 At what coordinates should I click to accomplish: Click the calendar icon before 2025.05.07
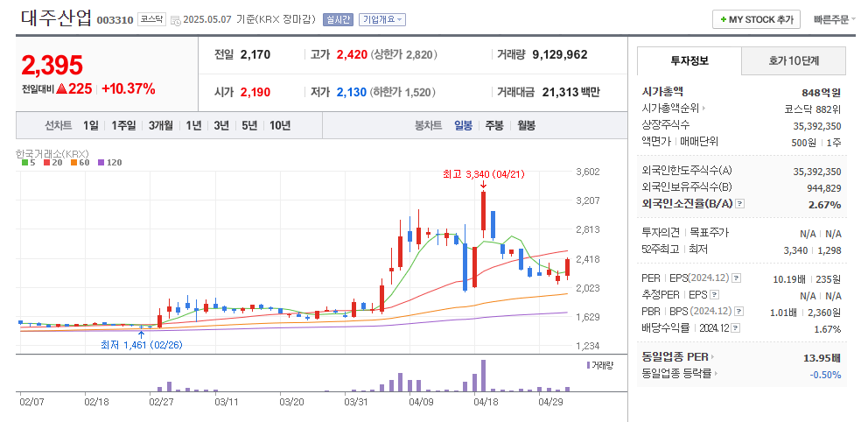click(x=176, y=20)
